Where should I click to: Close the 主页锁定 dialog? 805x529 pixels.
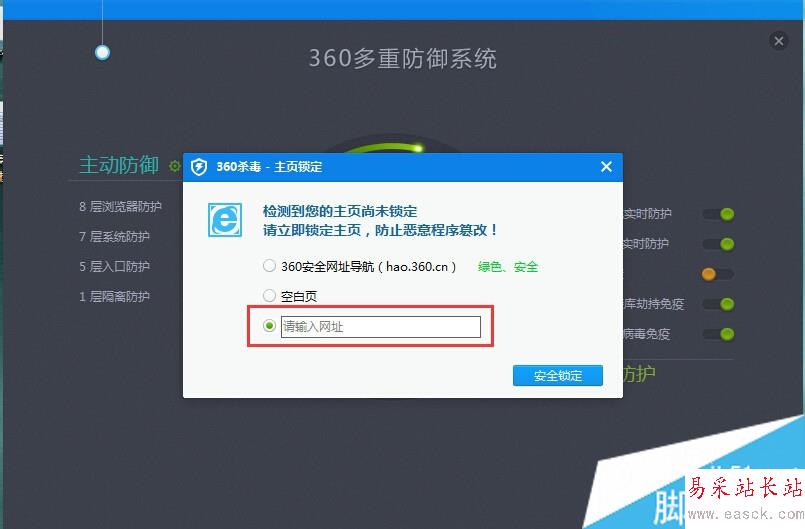[606, 166]
